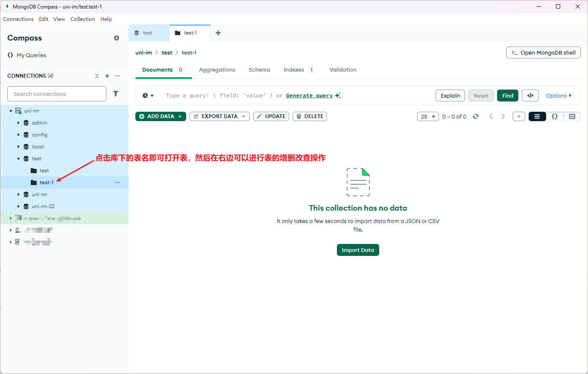Expand query Options

click(x=559, y=96)
